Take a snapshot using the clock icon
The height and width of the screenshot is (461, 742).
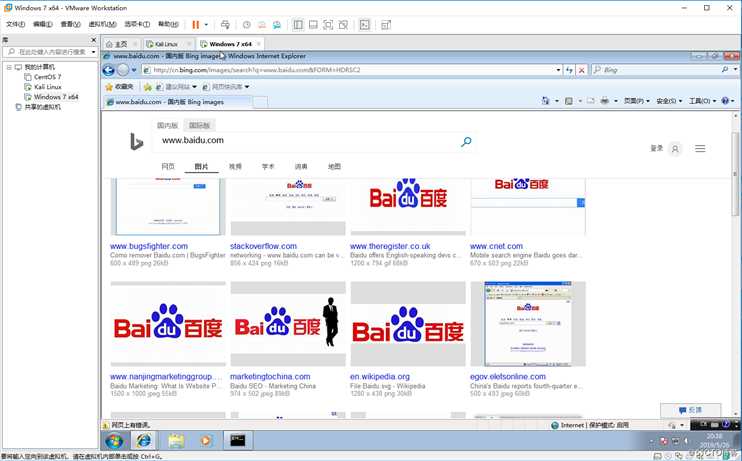point(247,25)
